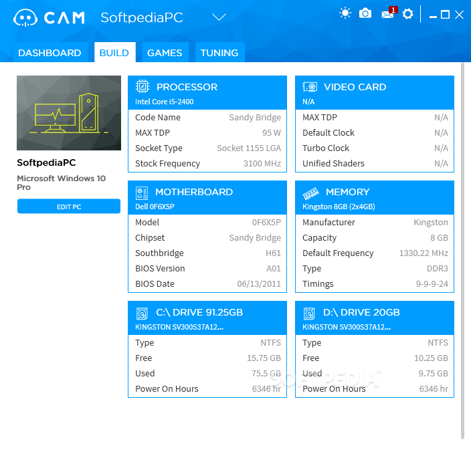This screenshot has height=476, width=471.
Task: Click the VIDEO CARD header
Action: (x=375, y=92)
